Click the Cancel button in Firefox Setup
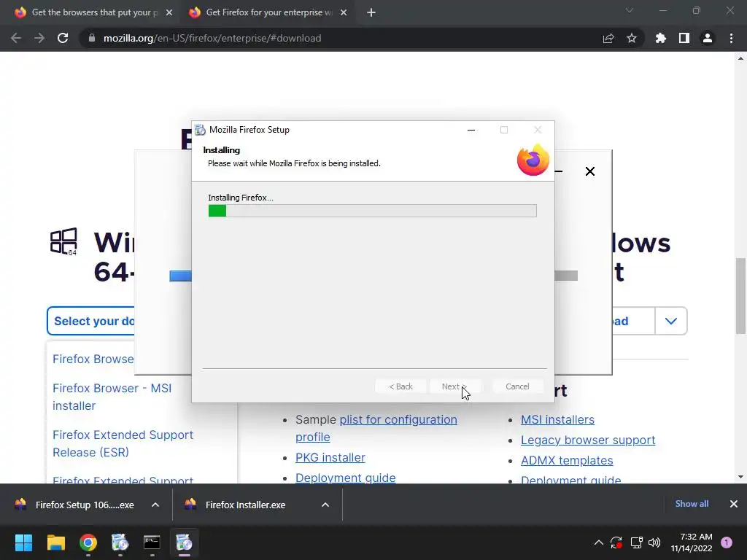747x560 pixels. tap(517, 386)
